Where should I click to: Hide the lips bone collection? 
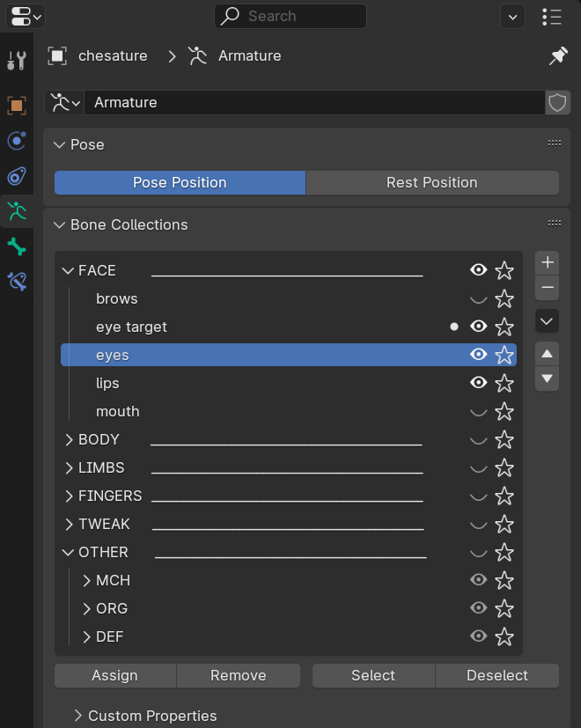tap(478, 383)
